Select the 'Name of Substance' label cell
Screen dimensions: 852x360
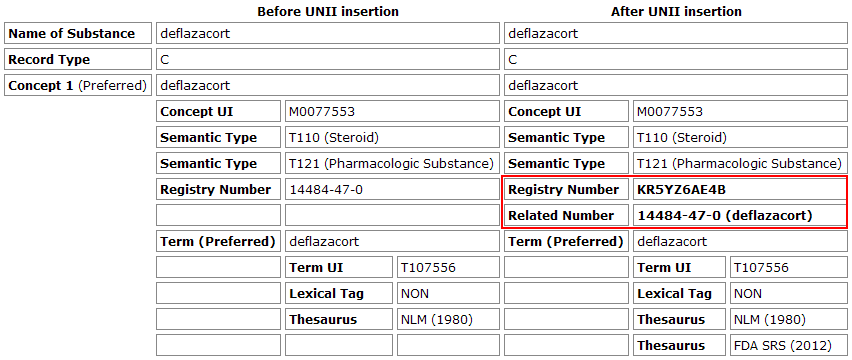pyautogui.click(x=78, y=33)
